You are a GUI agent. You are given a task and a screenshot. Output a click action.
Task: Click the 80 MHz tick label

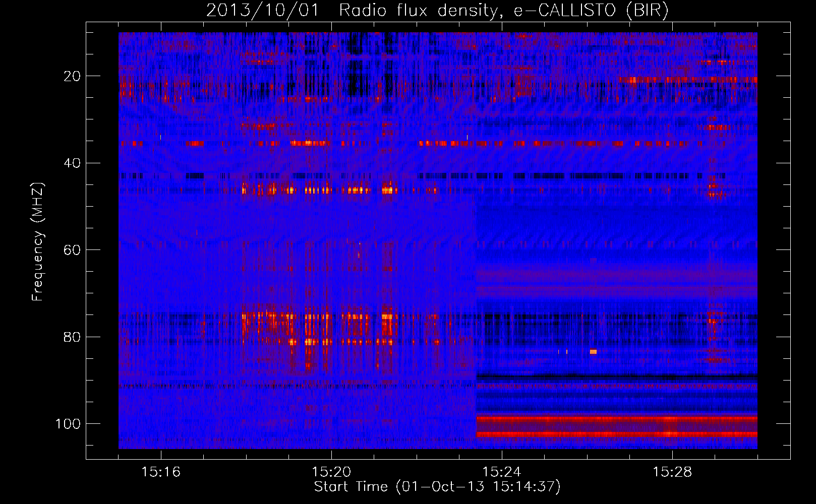click(x=73, y=337)
